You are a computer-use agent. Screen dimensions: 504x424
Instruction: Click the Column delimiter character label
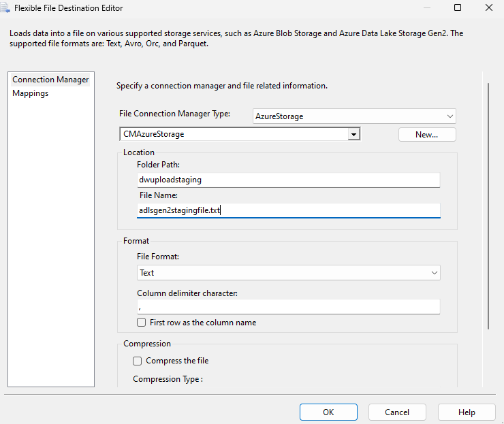pos(187,293)
